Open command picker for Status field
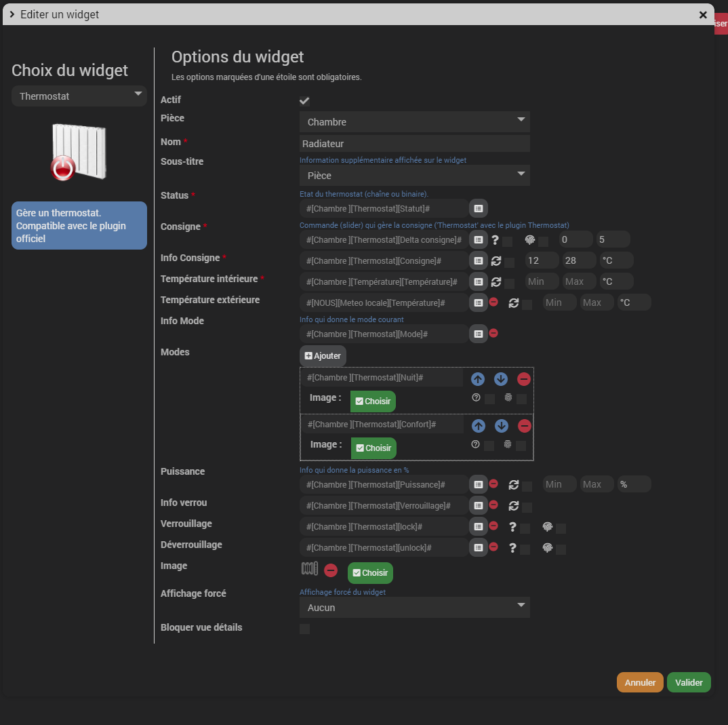 pyautogui.click(x=478, y=208)
